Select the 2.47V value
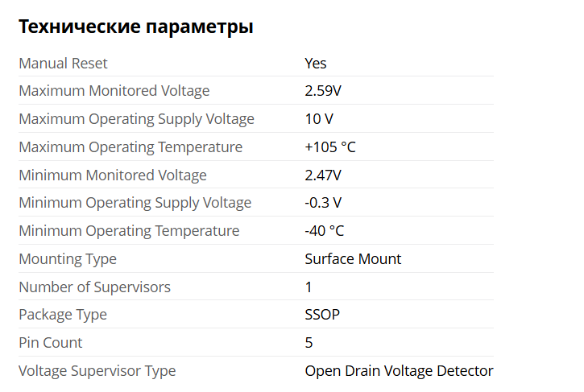This screenshot has width=584, height=392. (323, 175)
